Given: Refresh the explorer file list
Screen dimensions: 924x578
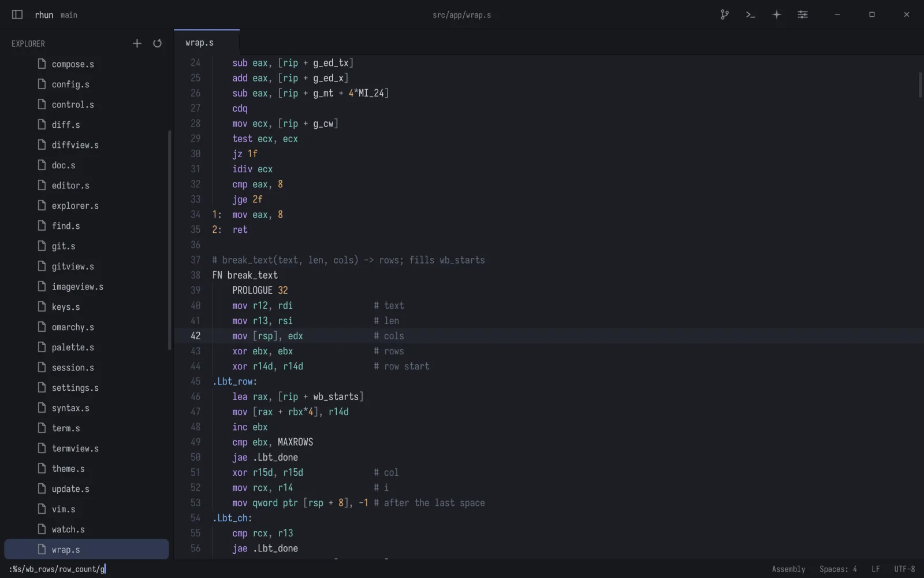Looking at the screenshot, I should [157, 43].
